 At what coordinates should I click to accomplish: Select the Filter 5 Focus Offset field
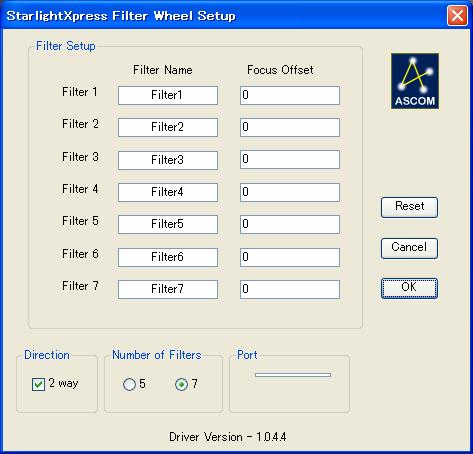point(290,224)
